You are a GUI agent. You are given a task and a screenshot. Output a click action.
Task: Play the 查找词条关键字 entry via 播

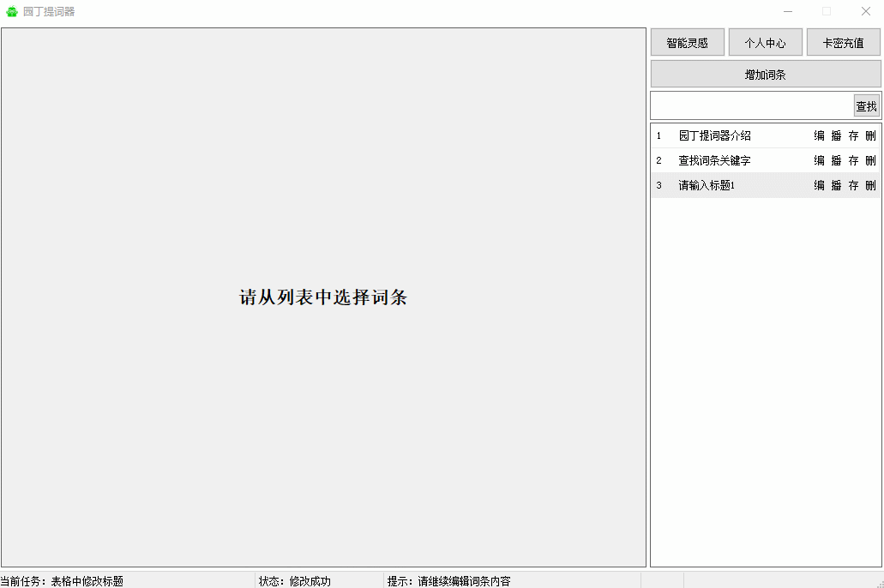pos(836,160)
